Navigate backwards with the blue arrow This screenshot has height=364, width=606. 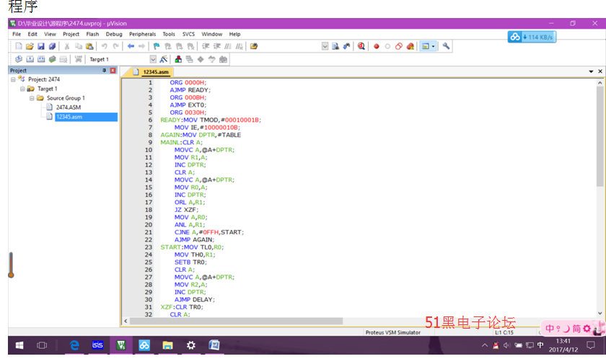131,46
